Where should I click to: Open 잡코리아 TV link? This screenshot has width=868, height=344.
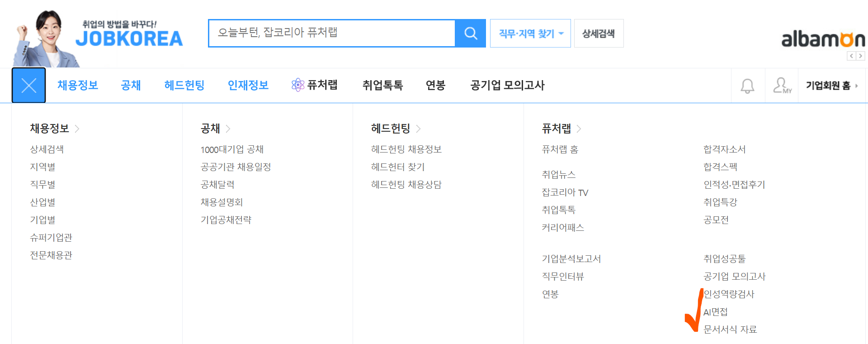(565, 192)
